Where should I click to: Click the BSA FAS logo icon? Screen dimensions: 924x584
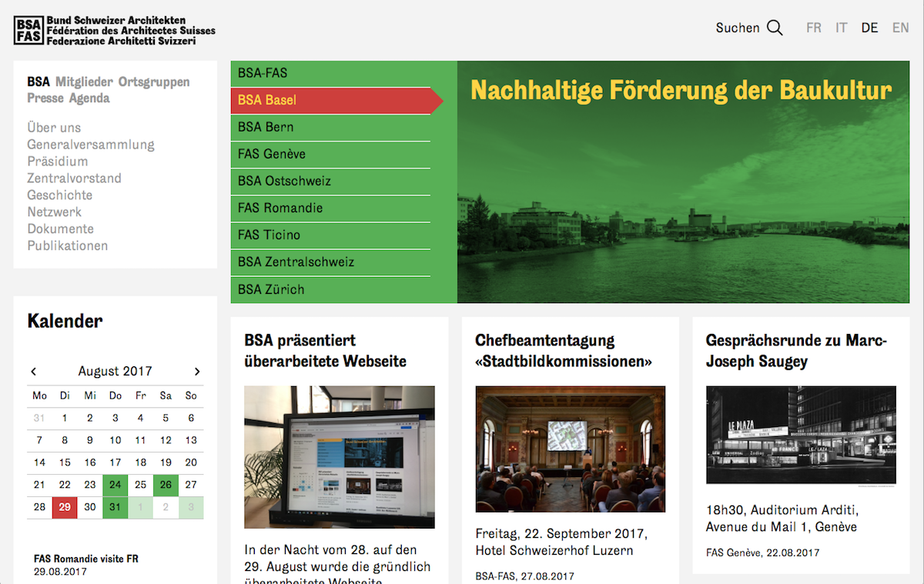pyautogui.click(x=28, y=29)
